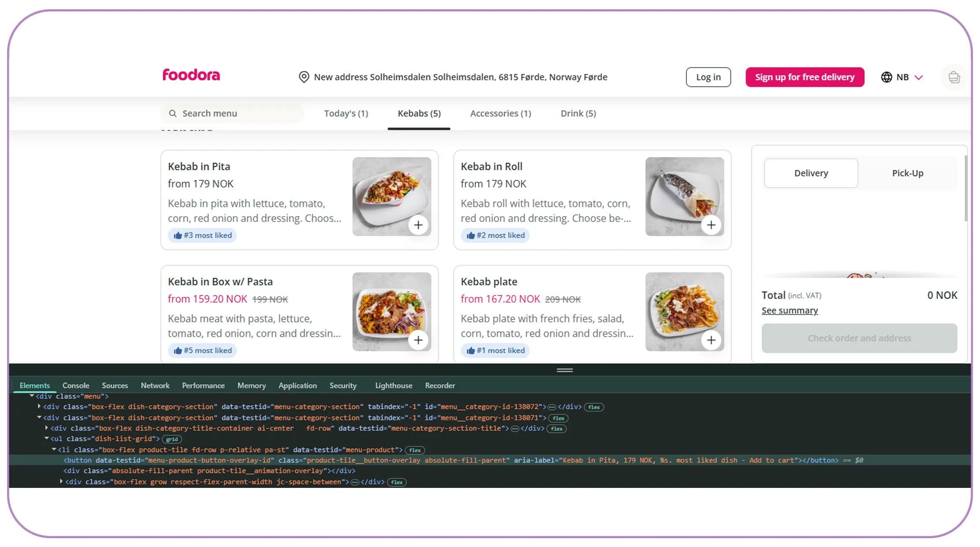Screen dimensions: 980x547
Task: Click the globe language icon
Action: click(887, 77)
